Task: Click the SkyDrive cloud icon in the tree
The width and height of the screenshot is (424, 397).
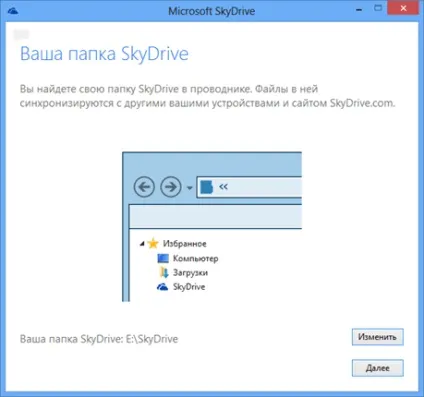Action: click(162, 287)
